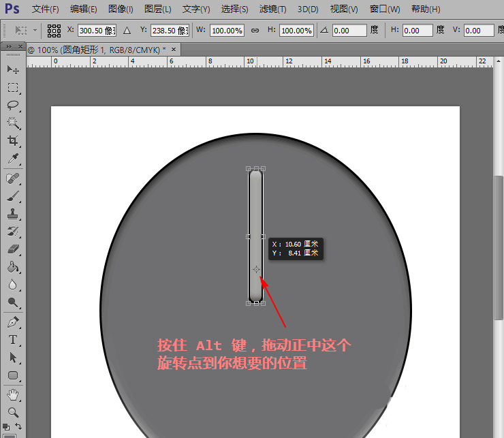504x438 pixels.
Task: Toggle relative positioning triangle for reference point
Action: pyautogui.click(x=127, y=31)
